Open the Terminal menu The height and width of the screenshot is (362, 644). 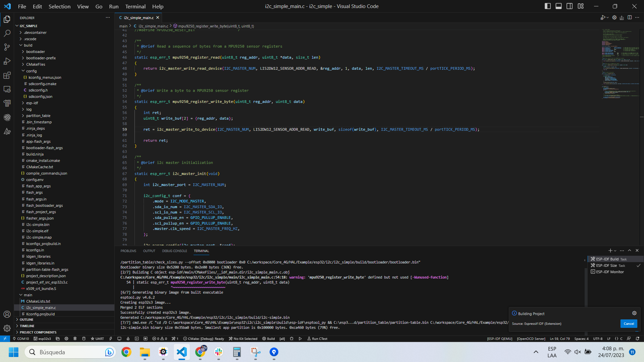(135, 6)
